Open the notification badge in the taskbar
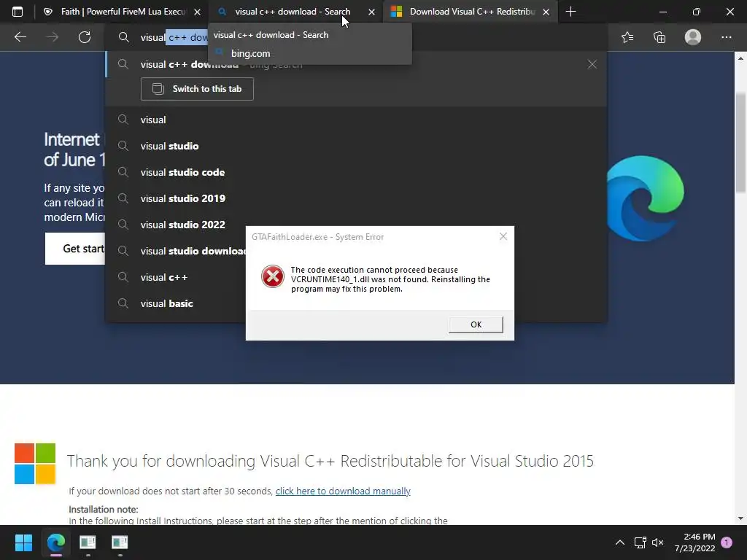Screen dimensions: 747x560 click(x=727, y=542)
